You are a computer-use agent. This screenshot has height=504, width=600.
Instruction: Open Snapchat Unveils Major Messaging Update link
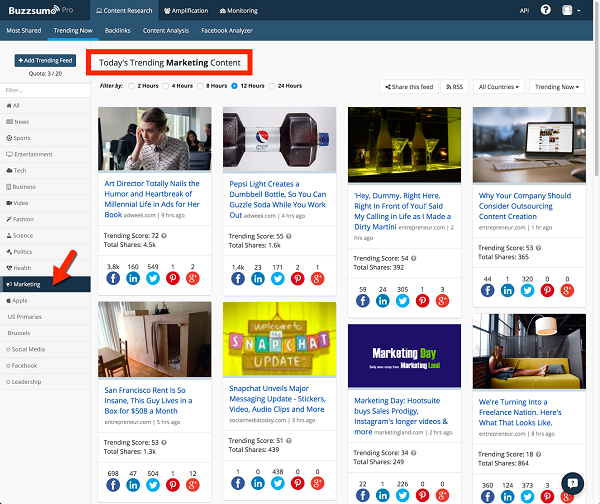coord(277,399)
